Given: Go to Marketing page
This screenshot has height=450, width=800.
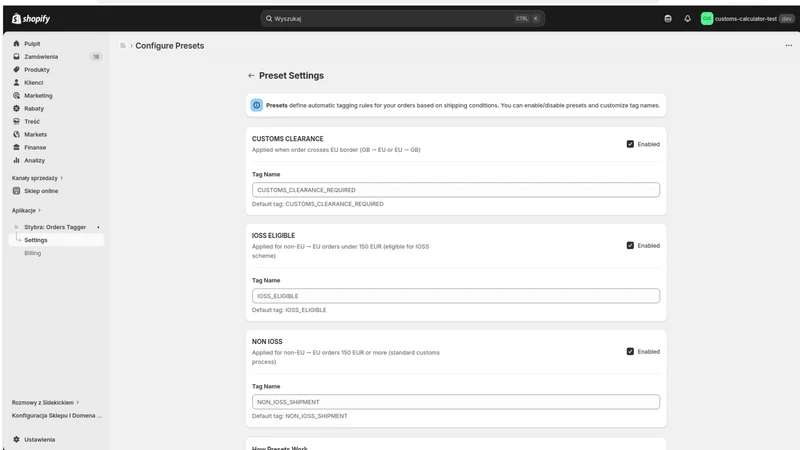Looking at the screenshot, I should (x=38, y=95).
